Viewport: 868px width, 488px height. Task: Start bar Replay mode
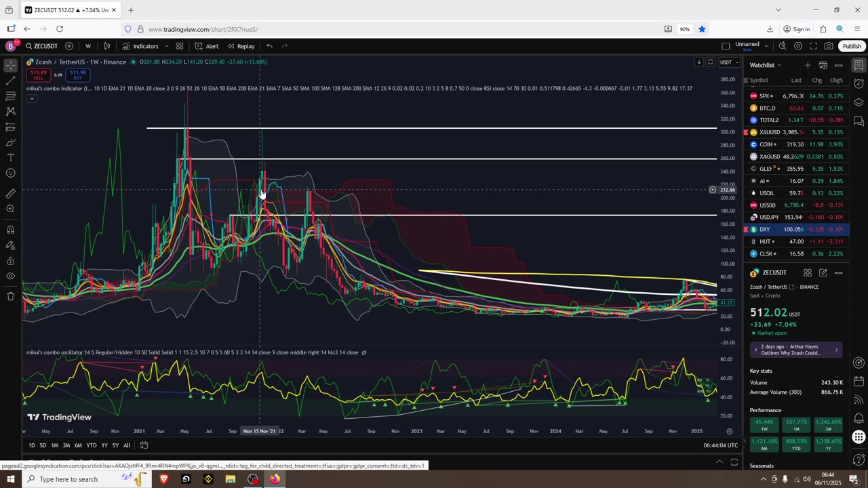coord(241,46)
